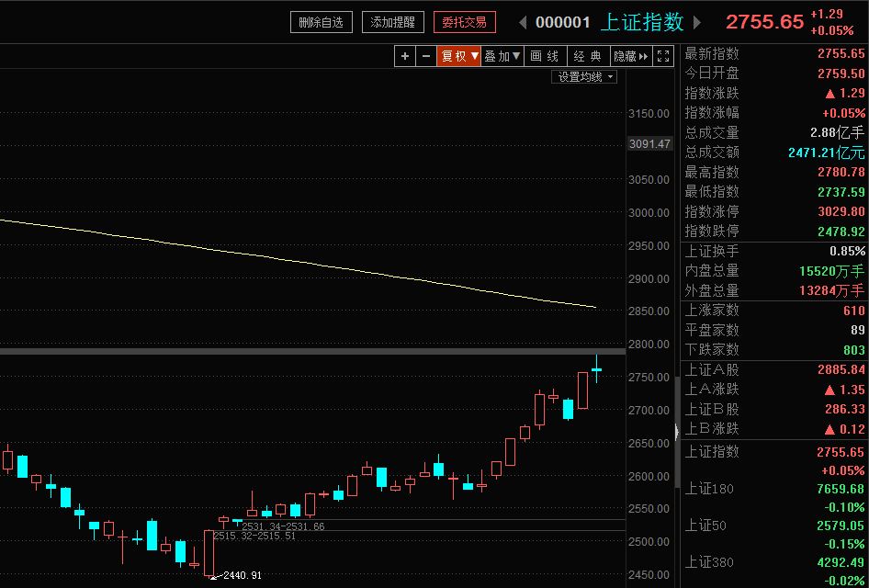The height and width of the screenshot is (588, 869).
Task: Collapse the right panel using the divider arrow
Action: pos(677,432)
